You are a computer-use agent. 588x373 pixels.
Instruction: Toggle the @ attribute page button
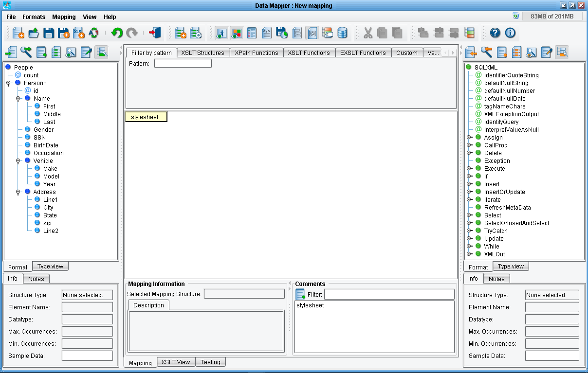click(x=312, y=33)
